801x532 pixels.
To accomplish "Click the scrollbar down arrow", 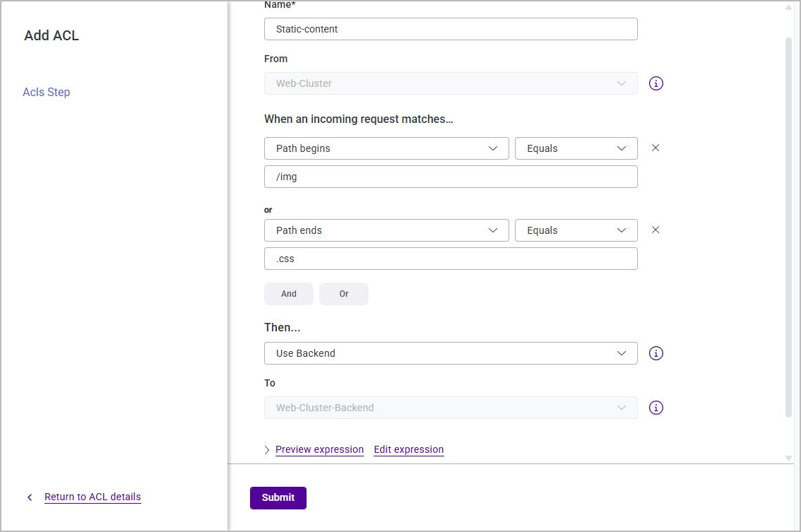I will pos(789,459).
